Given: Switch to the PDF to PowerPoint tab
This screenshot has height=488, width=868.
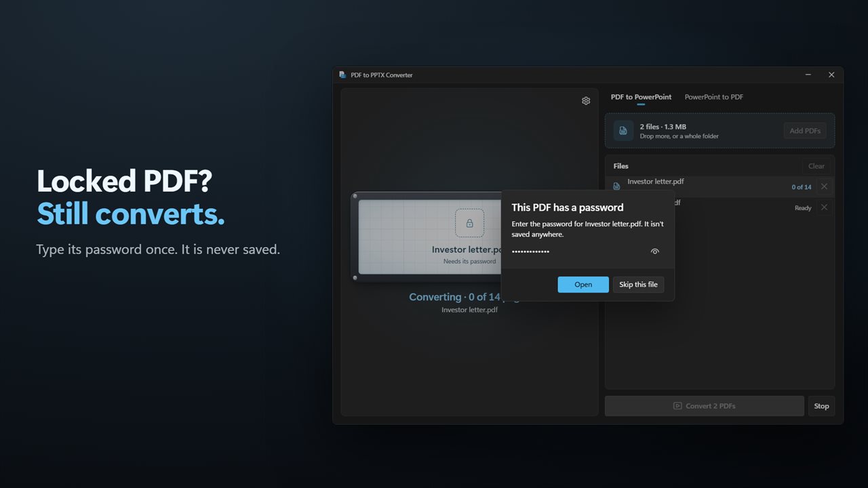Looking at the screenshot, I should (x=641, y=97).
